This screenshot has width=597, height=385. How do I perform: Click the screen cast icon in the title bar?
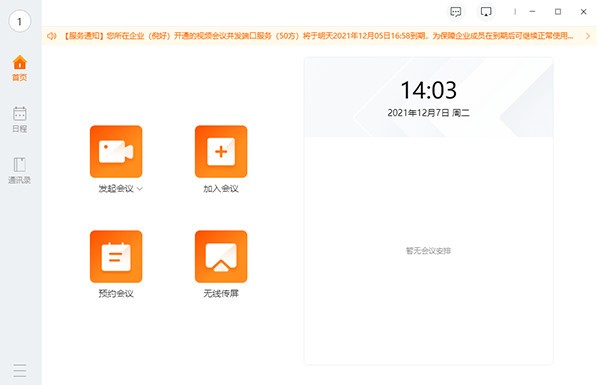point(486,12)
